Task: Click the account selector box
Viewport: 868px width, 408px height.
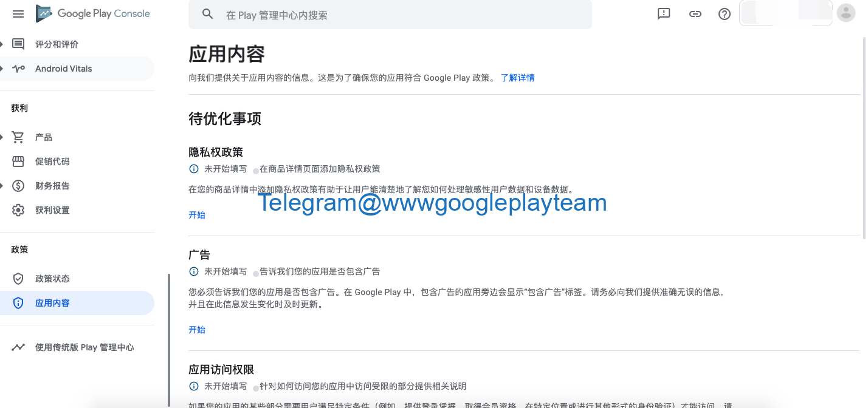Action: click(786, 13)
